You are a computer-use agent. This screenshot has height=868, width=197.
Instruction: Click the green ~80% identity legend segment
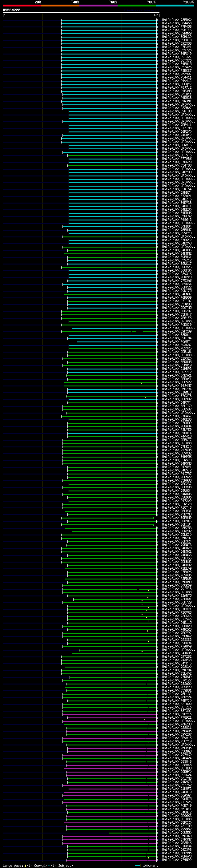tap(137, 6)
